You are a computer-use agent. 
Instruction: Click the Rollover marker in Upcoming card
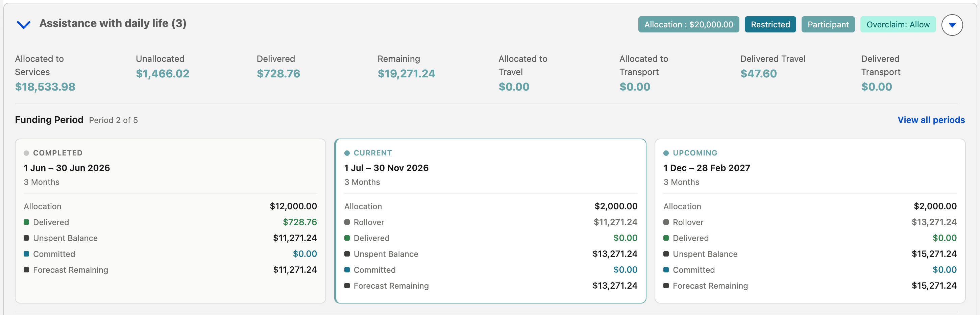(x=666, y=222)
